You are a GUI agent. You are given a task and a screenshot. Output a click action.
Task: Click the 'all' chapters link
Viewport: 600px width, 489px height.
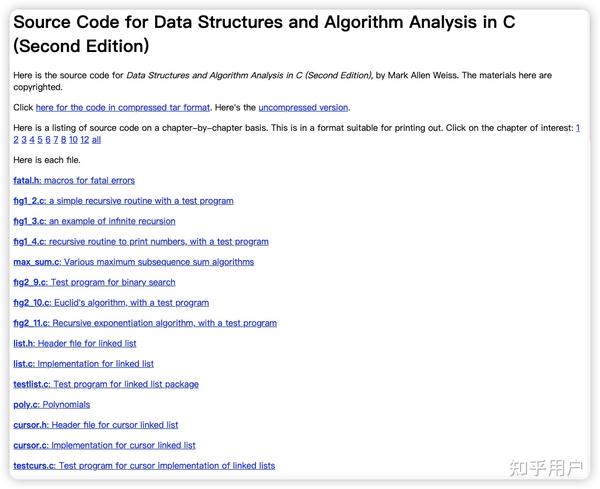[96, 140]
